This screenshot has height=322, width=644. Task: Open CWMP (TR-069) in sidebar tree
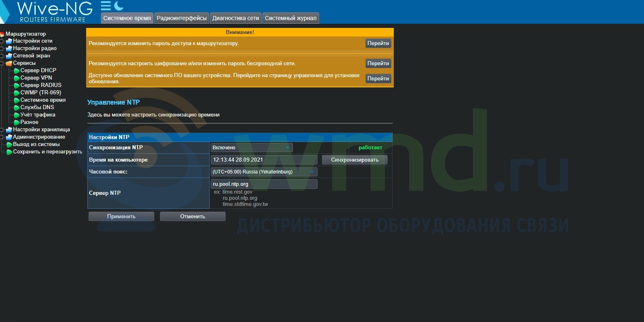pos(41,93)
